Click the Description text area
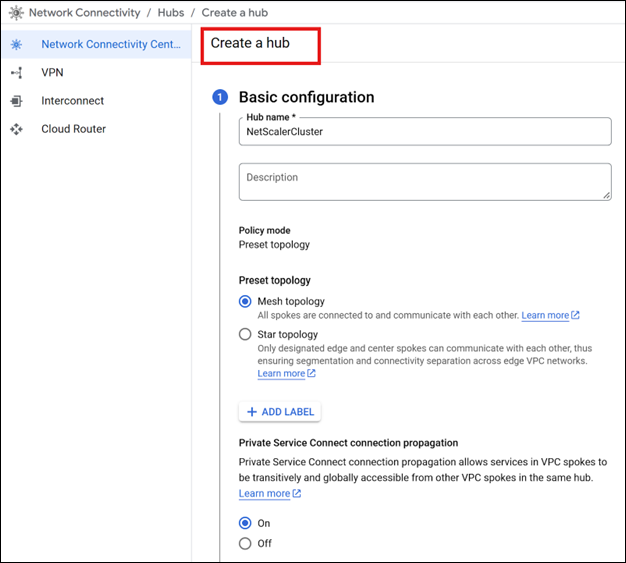Screen dimensions: 626x563 [x=424, y=182]
